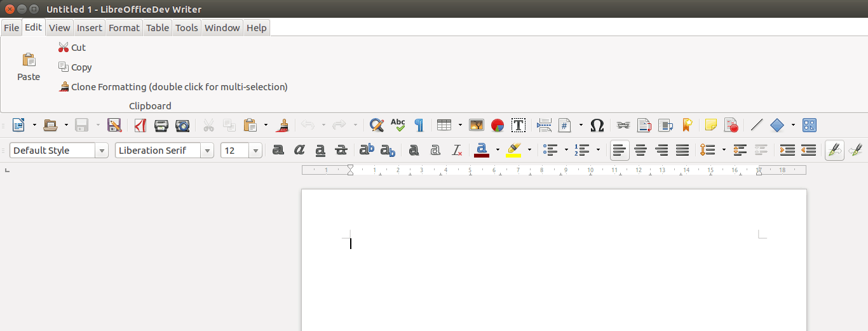Click the Cut text command
Screen dimensions: 868x331
click(x=72, y=48)
